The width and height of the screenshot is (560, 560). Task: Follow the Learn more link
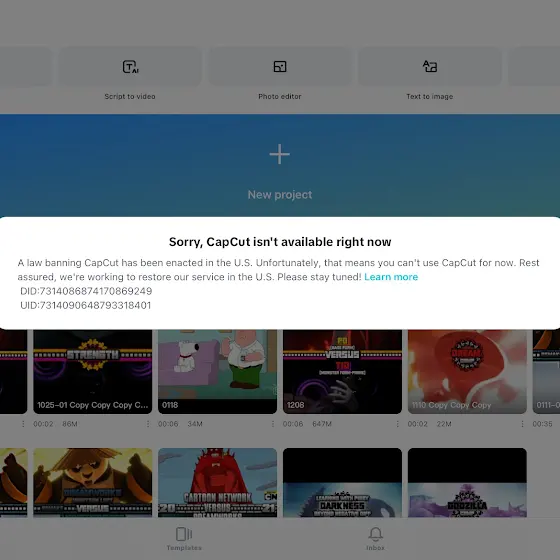[x=391, y=277]
